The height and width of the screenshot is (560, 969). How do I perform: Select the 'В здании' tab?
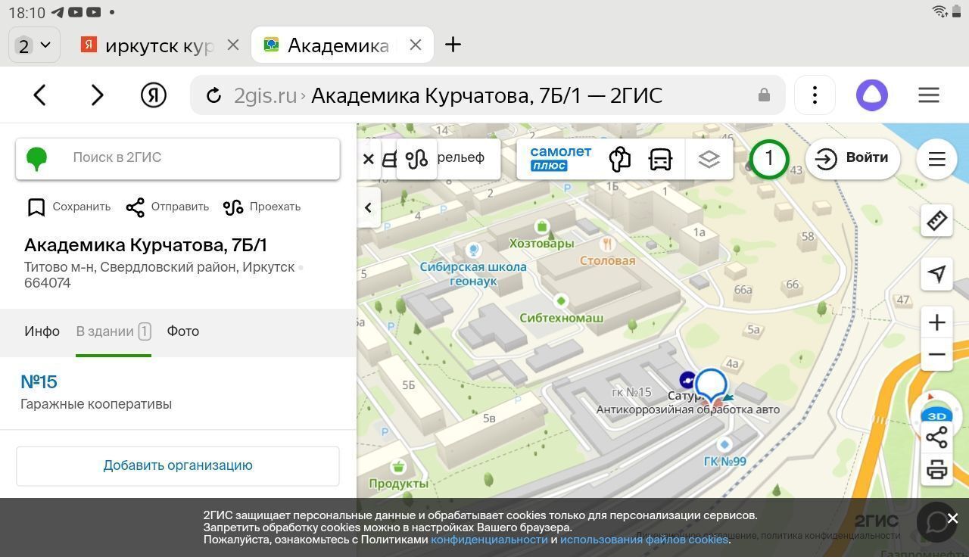tap(114, 331)
